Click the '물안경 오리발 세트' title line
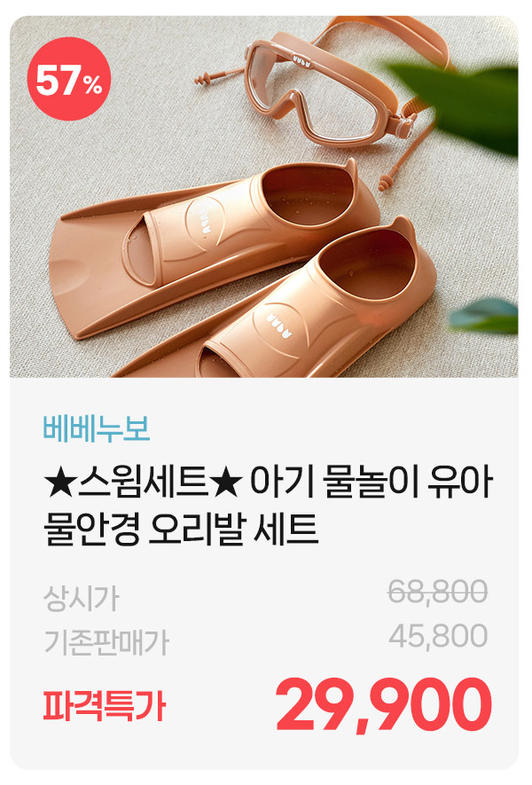The width and height of the screenshot is (532, 785). click(x=181, y=530)
